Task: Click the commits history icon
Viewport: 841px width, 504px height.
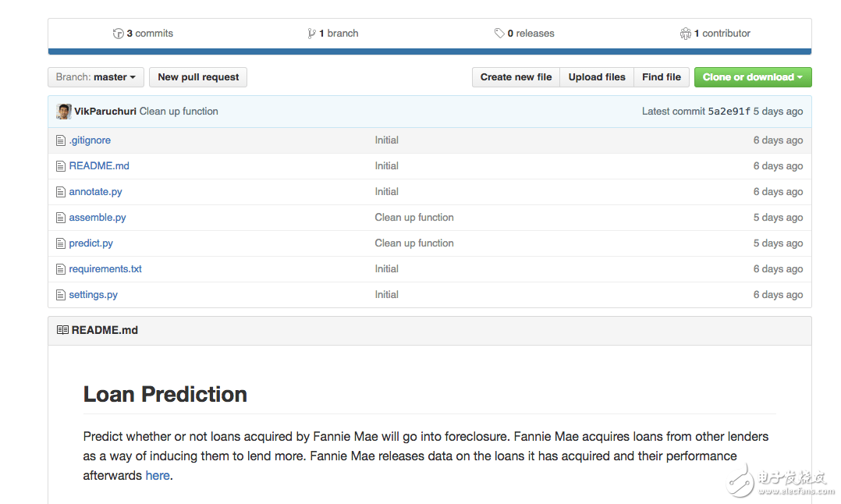Action: 119,34
